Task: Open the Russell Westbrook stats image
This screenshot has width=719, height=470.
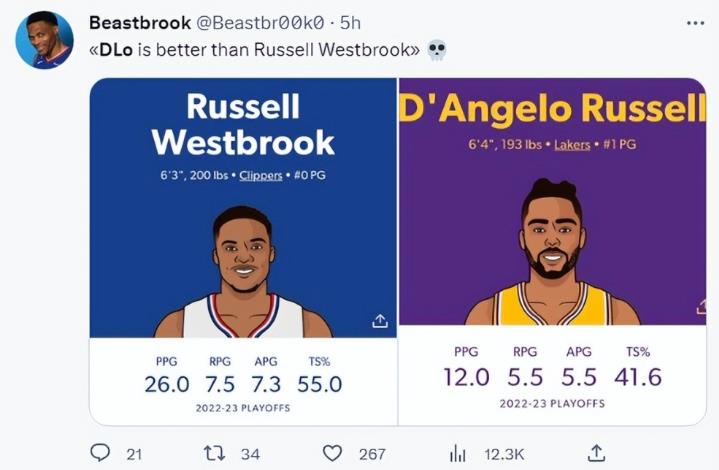Action: pyautogui.click(x=243, y=252)
